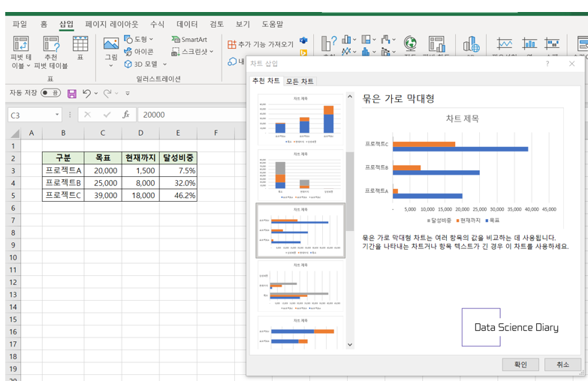Open the Shapes (도형) menu
This screenshot has height=381, width=588.
pos(138,39)
